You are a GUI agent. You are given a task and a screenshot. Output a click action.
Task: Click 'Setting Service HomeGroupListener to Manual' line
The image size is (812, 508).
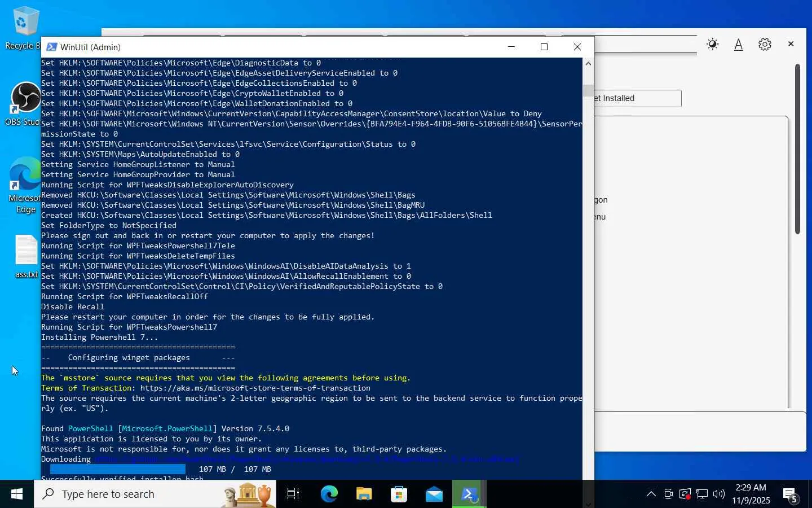click(138, 164)
